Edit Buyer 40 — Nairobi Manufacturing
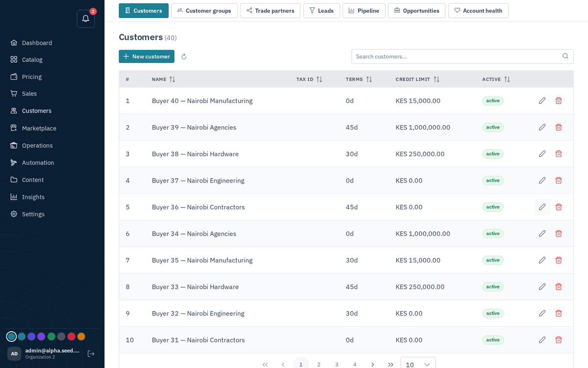 (542, 101)
